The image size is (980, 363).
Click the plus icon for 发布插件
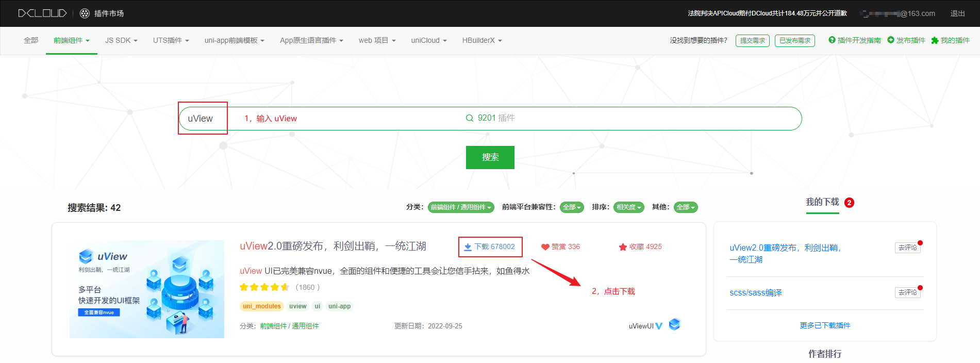click(890, 40)
